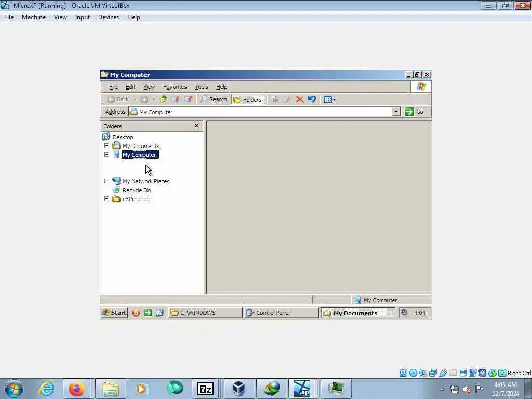
Task: Click the VirtualBox mouse integration status icon
Action: pyautogui.click(x=493, y=373)
